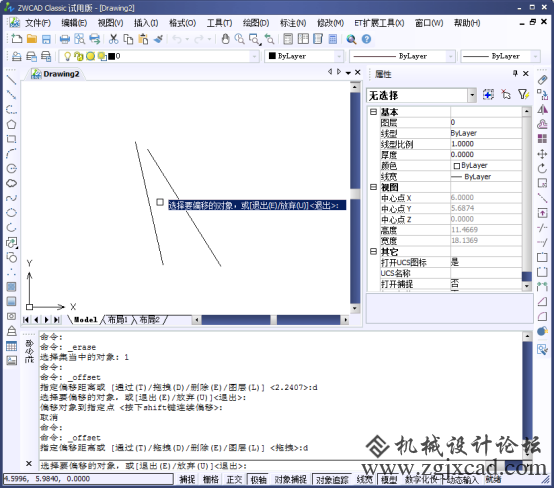
Task: Select the Line tool in draw toolbar
Action: tap(11, 80)
